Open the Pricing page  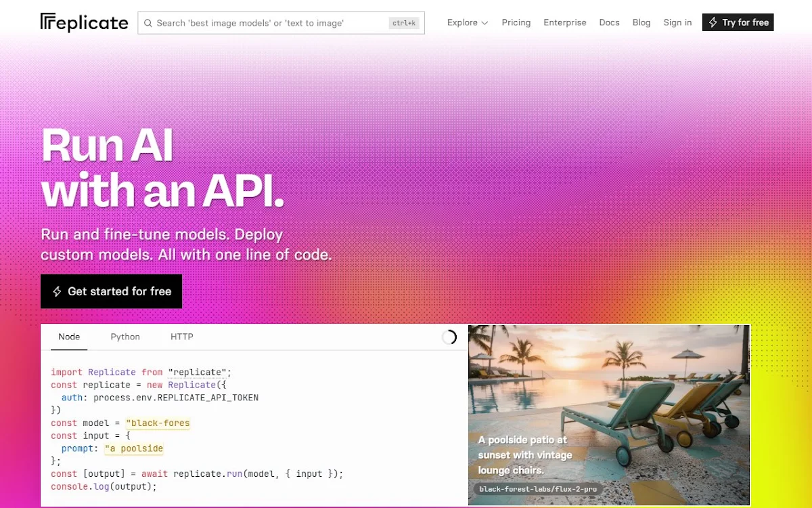coord(516,22)
